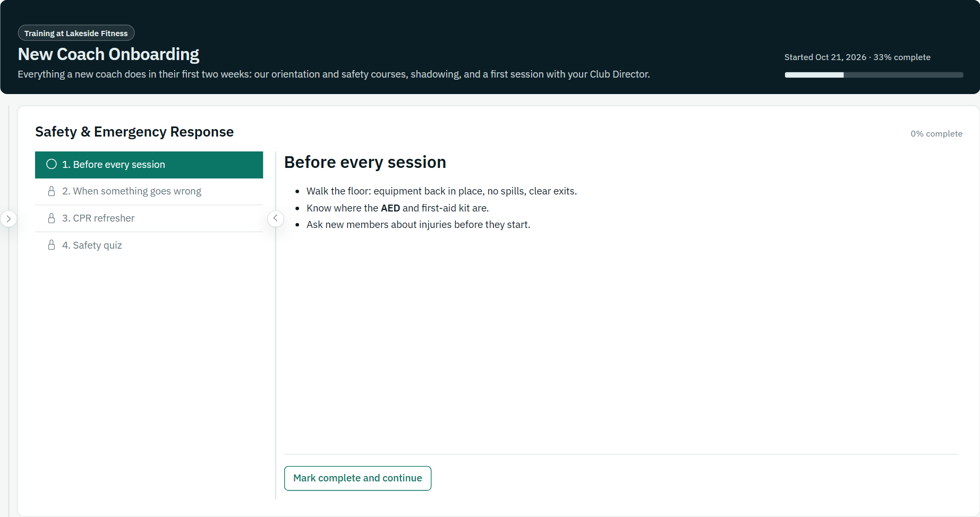This screenshot has height=517, width=980.
Task: Click the bullet Ask new members about injuries
Action: pyautogui.click(x=418, y=225)
